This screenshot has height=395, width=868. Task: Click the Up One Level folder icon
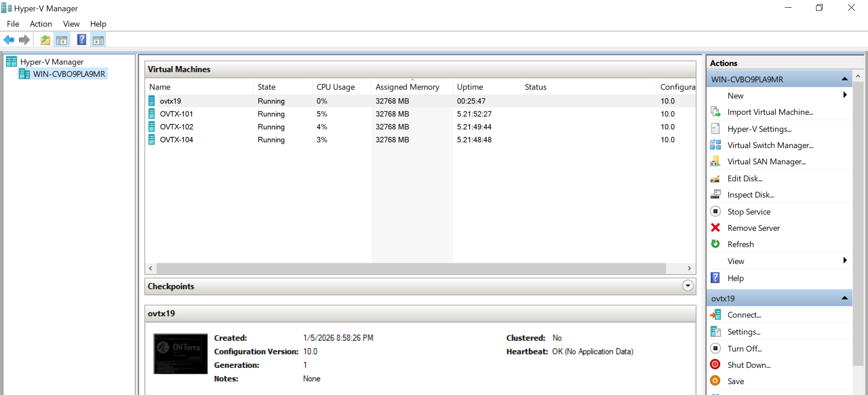45,40
